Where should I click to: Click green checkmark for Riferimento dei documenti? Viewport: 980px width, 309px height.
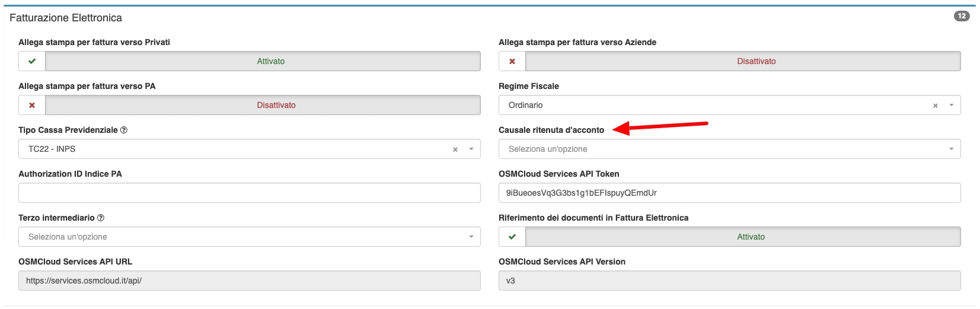[x=512, y=237]
